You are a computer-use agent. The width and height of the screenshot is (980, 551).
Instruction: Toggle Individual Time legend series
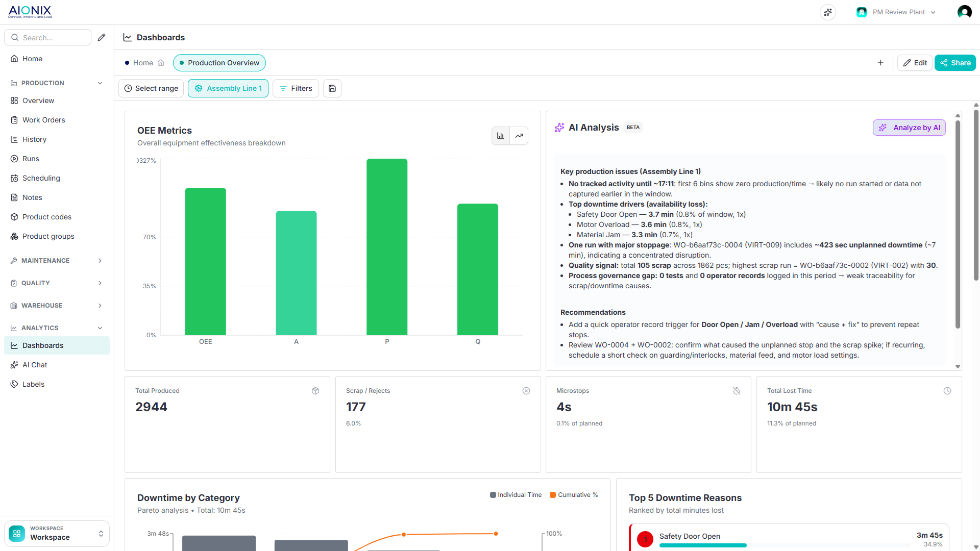coord(516,495)
